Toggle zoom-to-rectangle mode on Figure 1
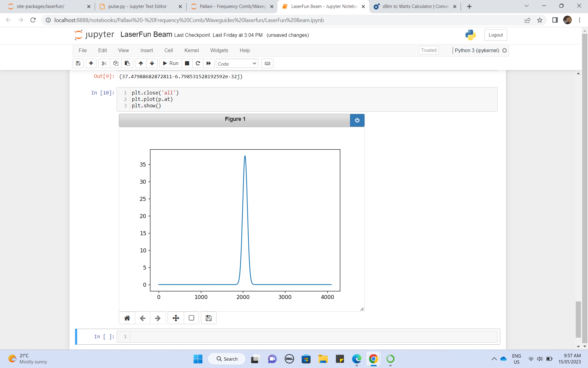This screenshot has width=588, height=368. point(191,318)
